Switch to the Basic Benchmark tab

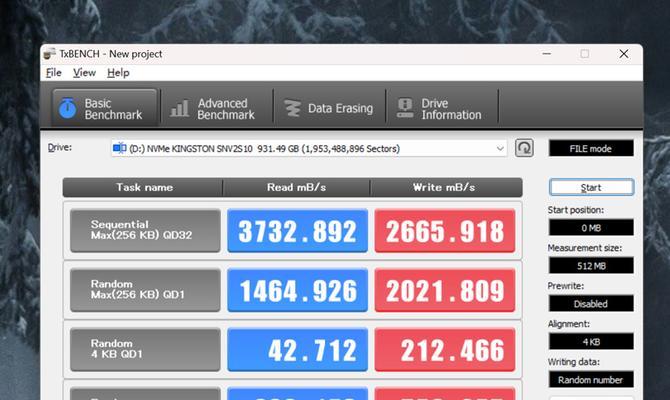tap(104, 109)
